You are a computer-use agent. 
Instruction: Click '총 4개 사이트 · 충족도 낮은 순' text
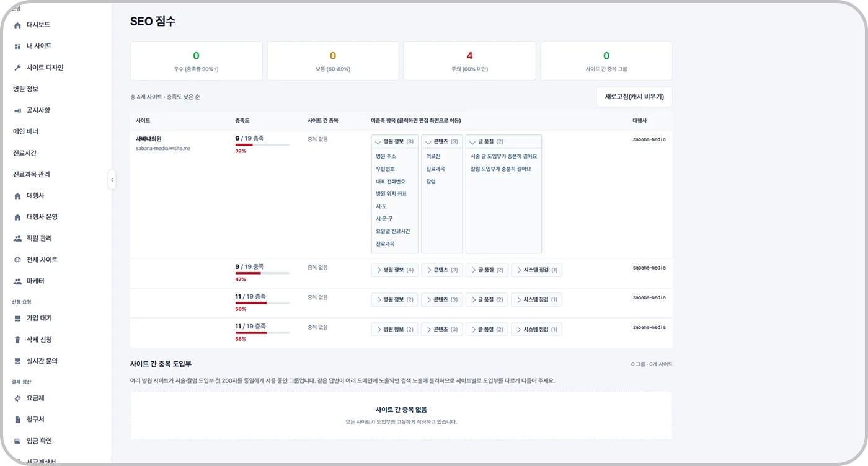click(x=165, y=97)
